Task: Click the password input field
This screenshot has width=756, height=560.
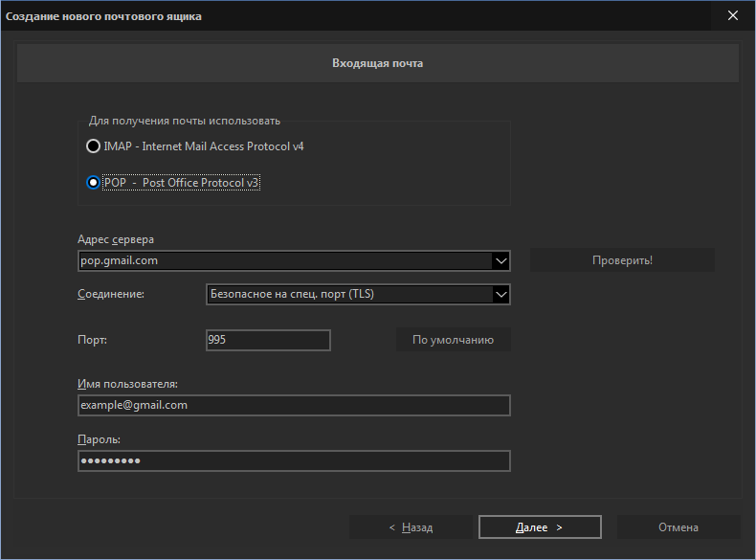Action: 294,460
